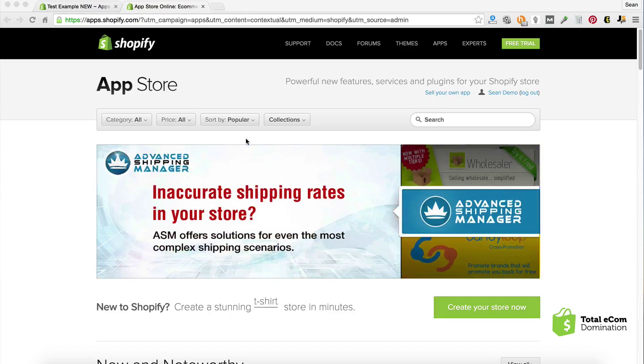Reload the page with refresh icon
Viewport: 644px width, 364px height.
pyautogui.click(x=32, y=20)
